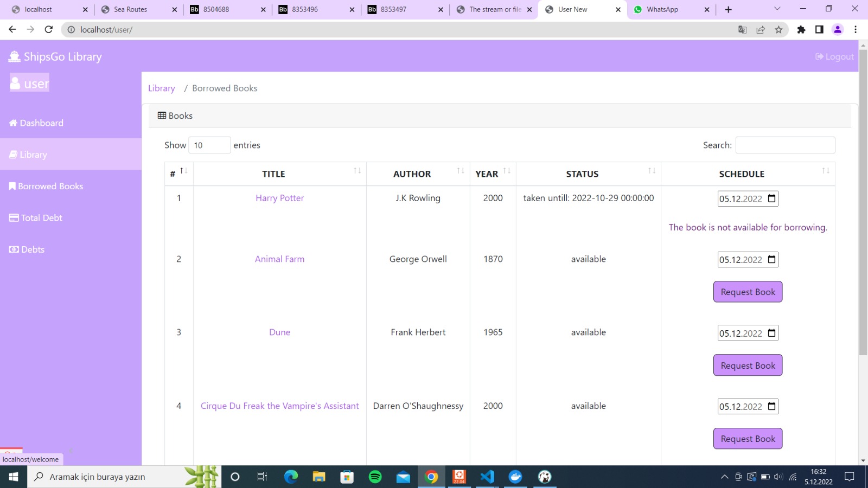Click the Total Debt credit card icon
The height and width of the screenshot is (488, 868).
click(x=13, y=217)
